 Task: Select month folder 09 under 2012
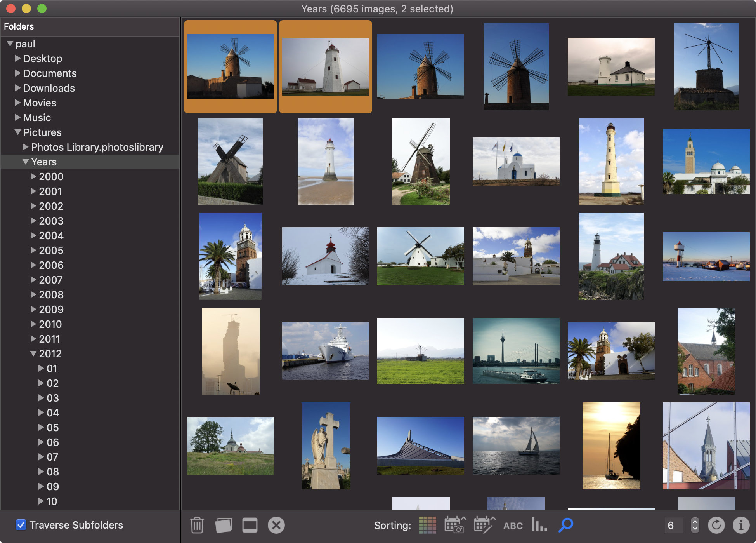click(90, 486)
